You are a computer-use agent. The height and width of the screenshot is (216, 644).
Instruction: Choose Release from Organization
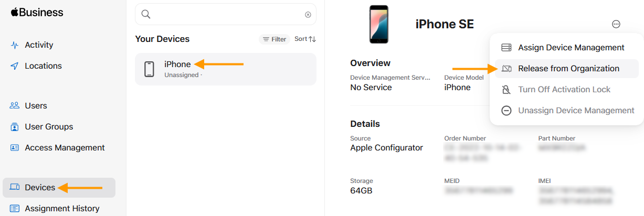pyautogui.click(x=567, y=69)
